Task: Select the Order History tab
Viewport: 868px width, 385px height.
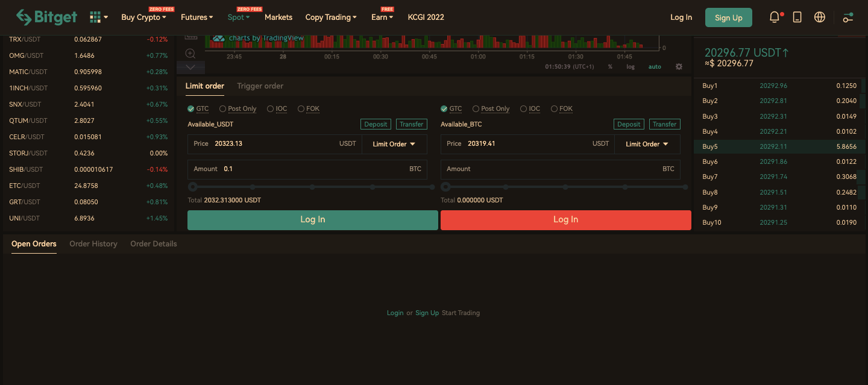Action: coord(93,244)
